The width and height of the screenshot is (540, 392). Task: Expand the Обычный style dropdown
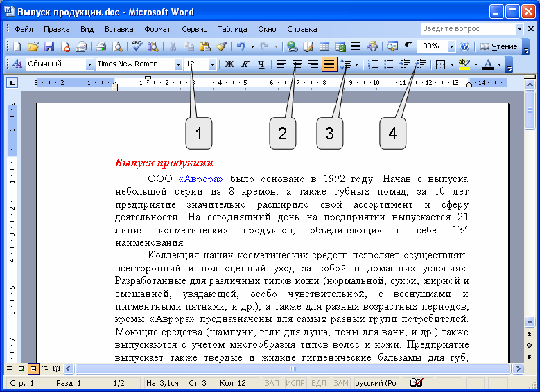(x=89, y=64)
